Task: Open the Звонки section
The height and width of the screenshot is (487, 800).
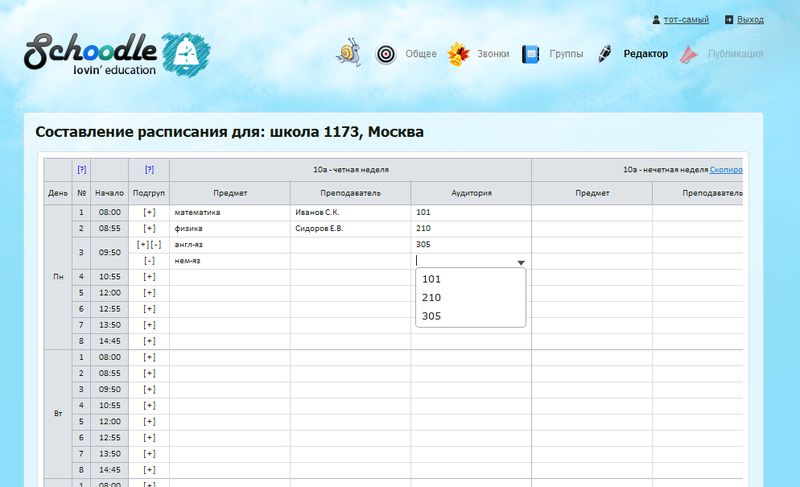Action: [x=493, y=54]
